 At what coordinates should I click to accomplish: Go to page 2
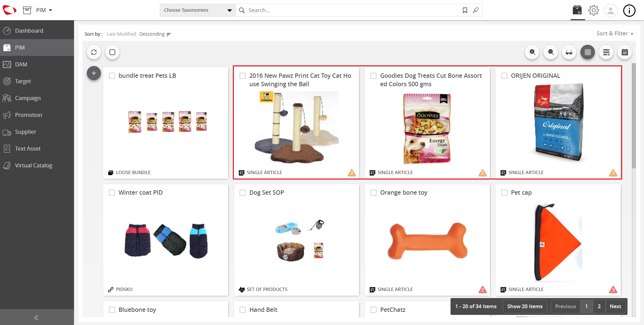pyautogui.click(x=599, y=306)
